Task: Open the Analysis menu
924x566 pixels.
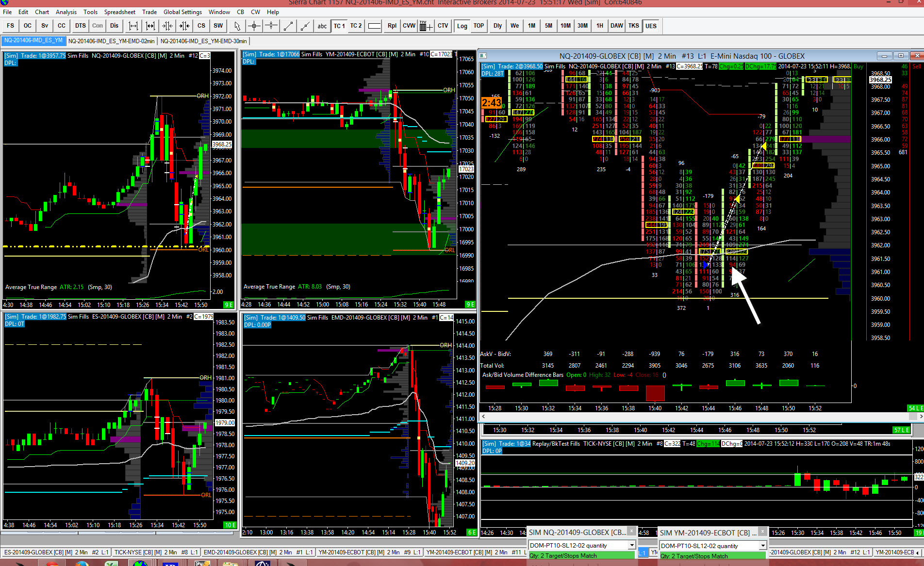Action: [66, 12]
